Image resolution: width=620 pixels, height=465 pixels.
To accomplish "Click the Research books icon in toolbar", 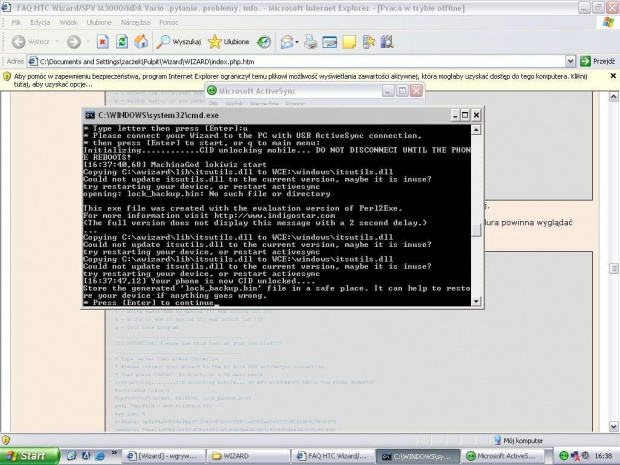I will 387,42.
